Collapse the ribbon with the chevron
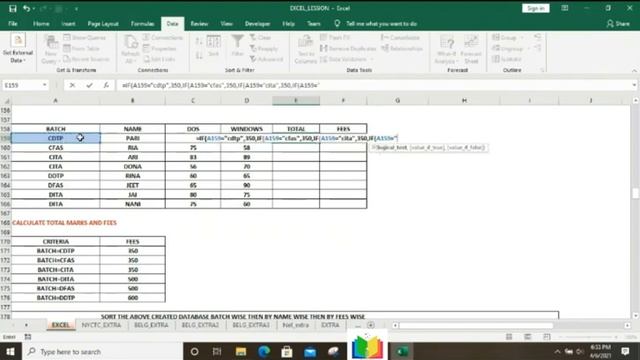Screen dimensions: 640x360 coord(634,70)
